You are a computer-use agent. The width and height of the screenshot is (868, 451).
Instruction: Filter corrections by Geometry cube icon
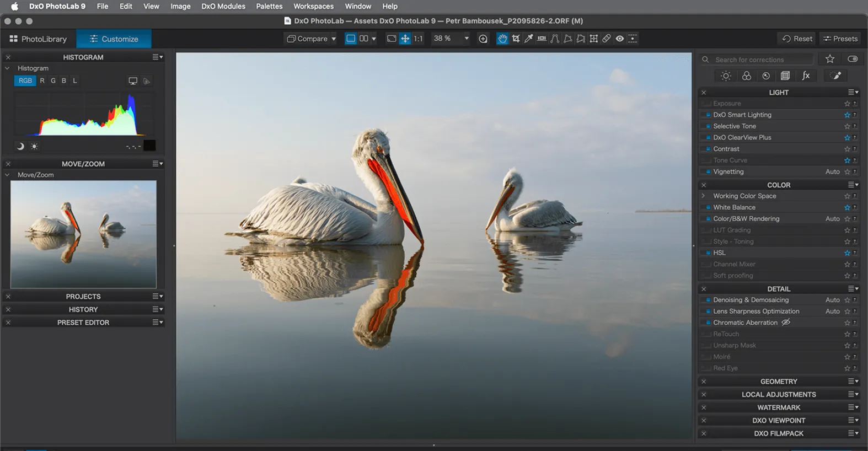(786, 76)
